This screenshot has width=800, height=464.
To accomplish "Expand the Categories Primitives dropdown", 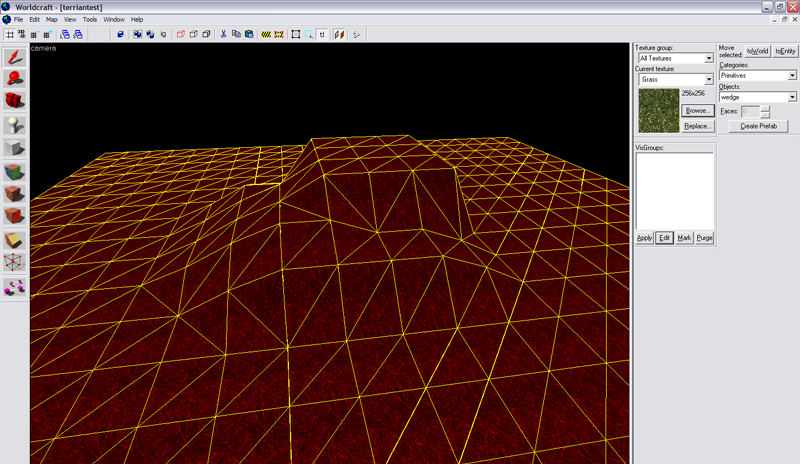I will pos(792,76).
